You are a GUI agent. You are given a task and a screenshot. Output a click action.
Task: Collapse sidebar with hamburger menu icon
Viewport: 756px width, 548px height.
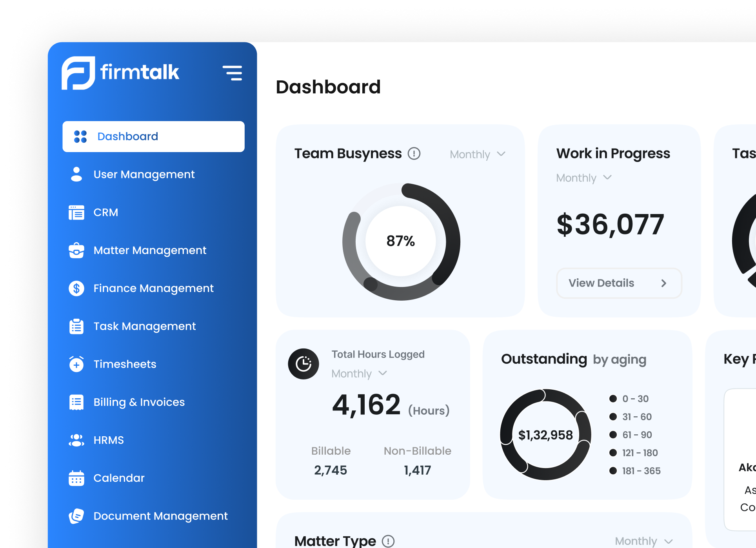pos(233,73)
